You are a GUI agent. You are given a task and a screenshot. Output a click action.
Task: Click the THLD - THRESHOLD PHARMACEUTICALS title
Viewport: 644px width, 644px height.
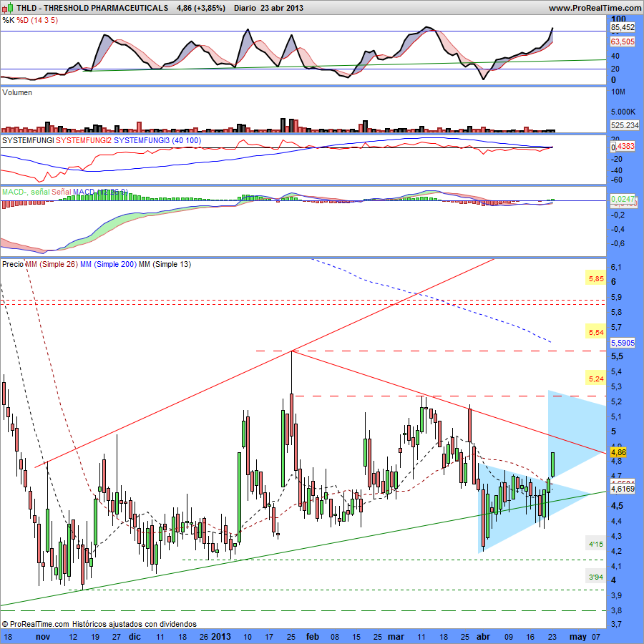(92, 8)
